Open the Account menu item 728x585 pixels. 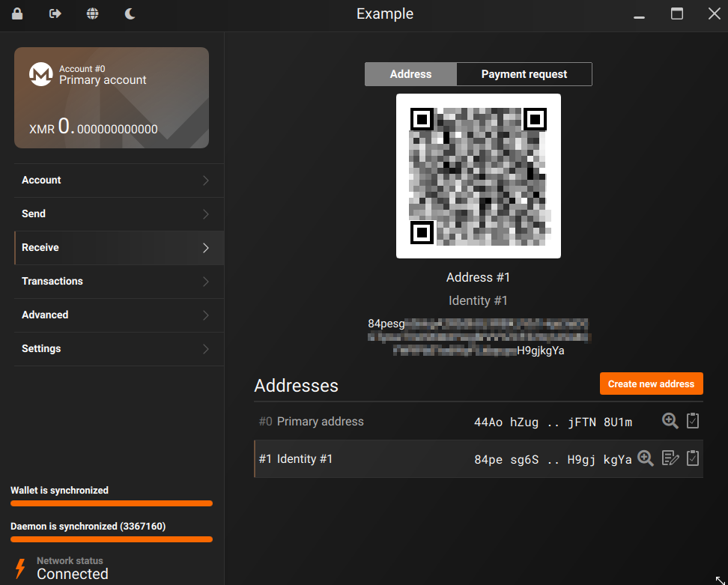coord(119,180)
